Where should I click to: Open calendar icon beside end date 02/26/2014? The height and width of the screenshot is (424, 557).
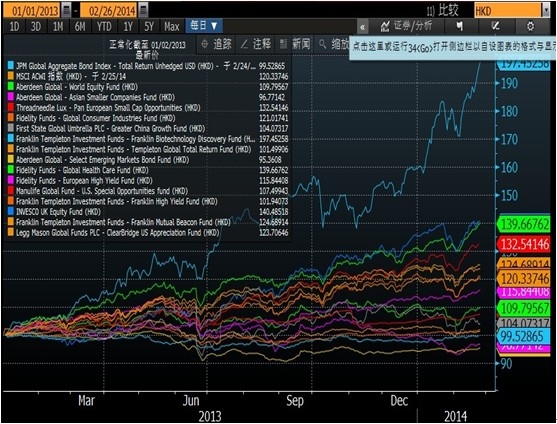[x=143, y=10]
